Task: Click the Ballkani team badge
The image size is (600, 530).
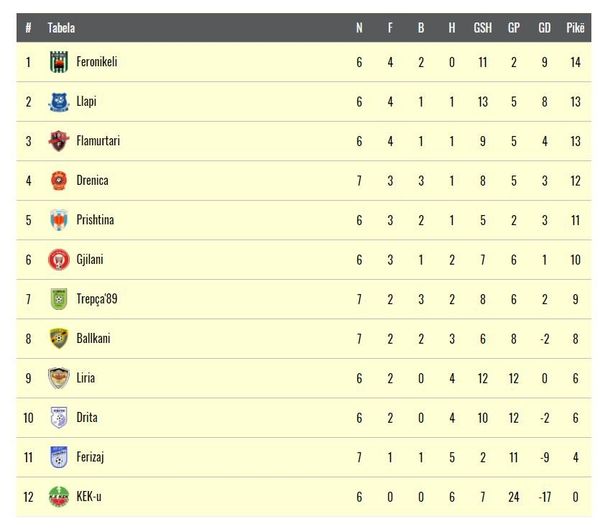Action: click(x=59, y=338)
